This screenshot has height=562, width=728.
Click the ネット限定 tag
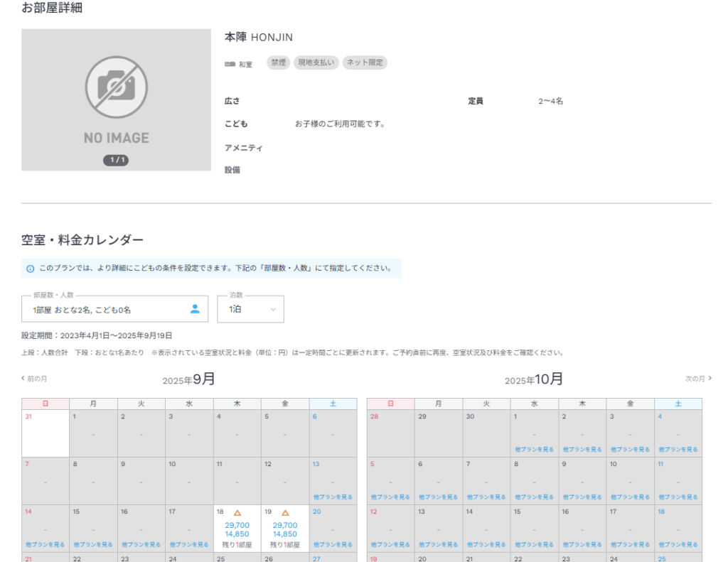click(x=365, y=63)
